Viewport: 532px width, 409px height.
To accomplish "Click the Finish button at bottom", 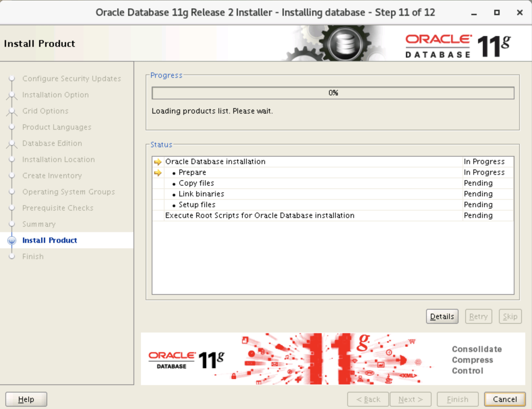I will click(x=457, y=399).
